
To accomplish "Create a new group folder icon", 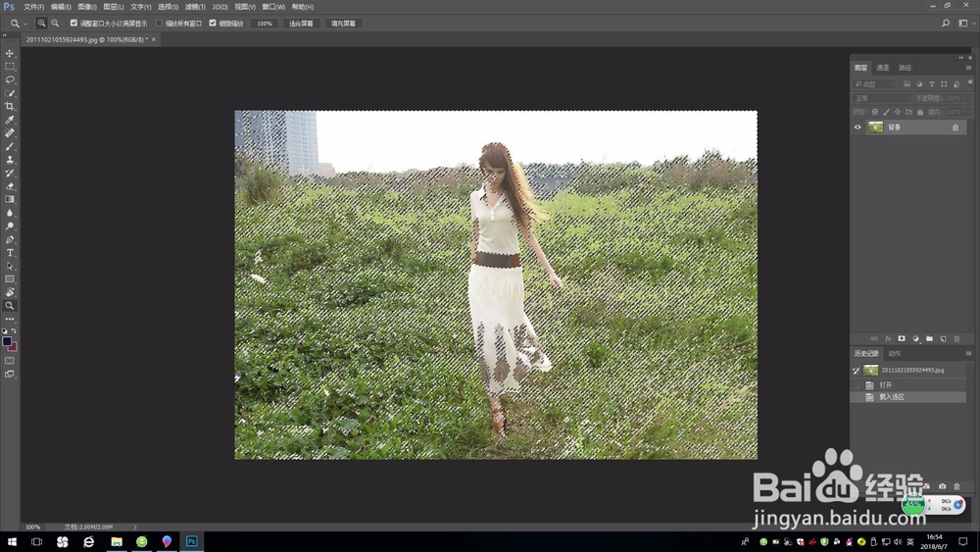I will tap(929, 339).
